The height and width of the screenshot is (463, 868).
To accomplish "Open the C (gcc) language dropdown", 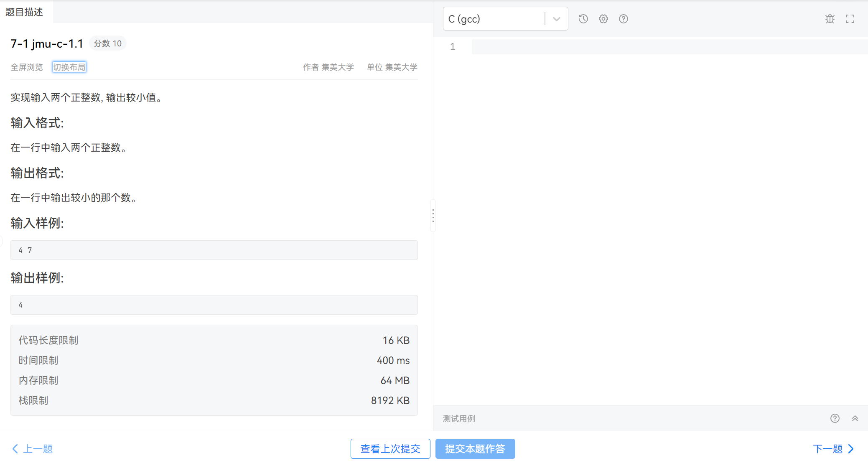I will [493, 19].
